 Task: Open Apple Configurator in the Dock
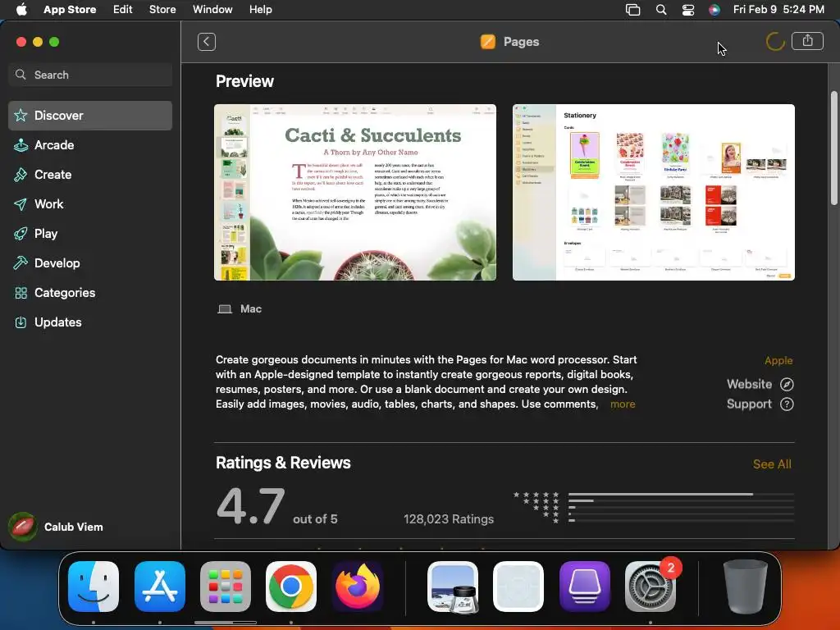coord(584,587)
